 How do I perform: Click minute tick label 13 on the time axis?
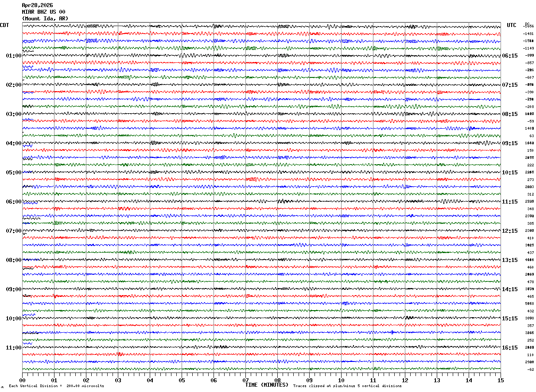(437, 380)
